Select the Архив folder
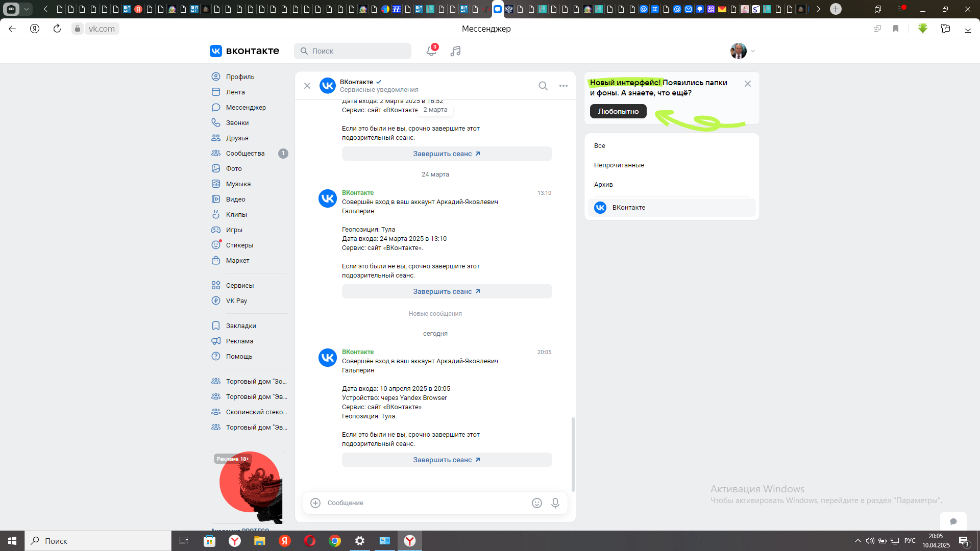 672,185
